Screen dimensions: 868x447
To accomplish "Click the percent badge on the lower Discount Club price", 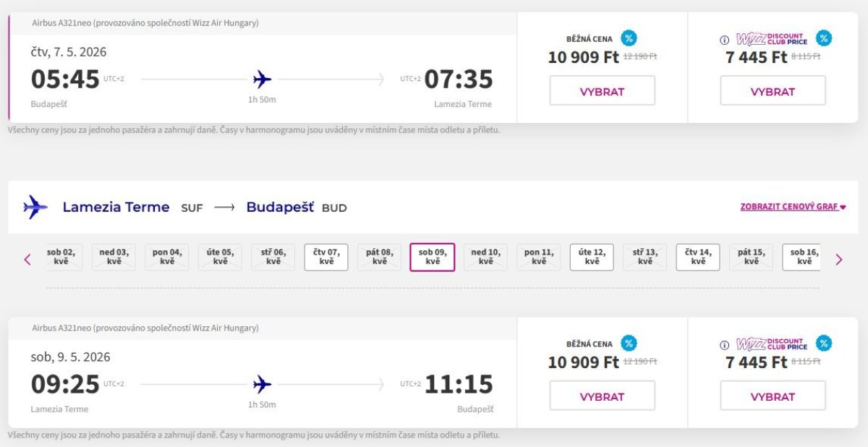I will click(823, 344).
